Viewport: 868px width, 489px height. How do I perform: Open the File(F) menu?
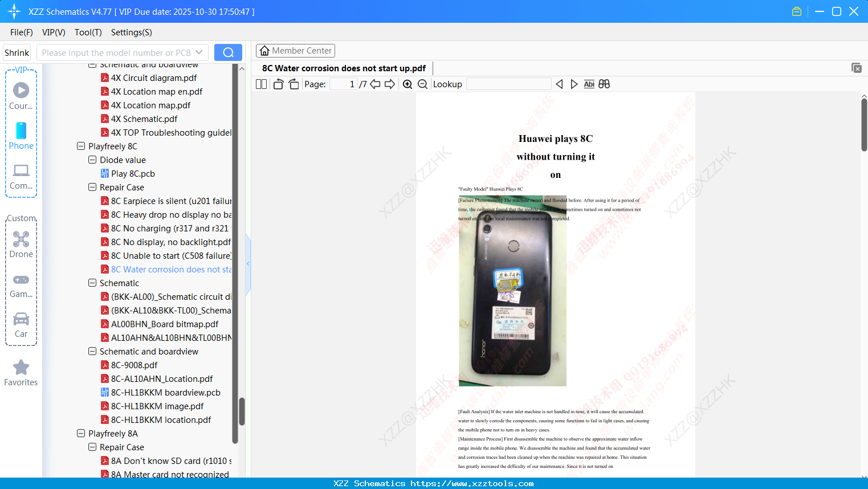coord(22,32)
